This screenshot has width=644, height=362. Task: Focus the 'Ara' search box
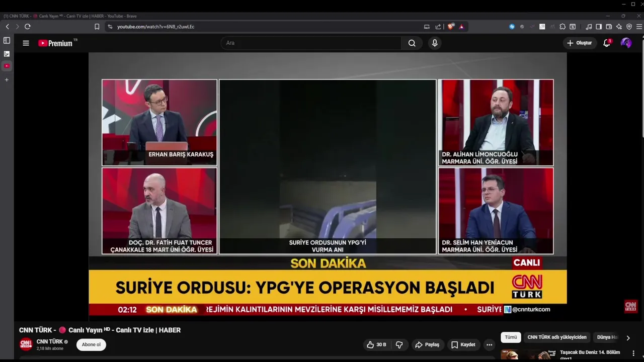point(311,43)
